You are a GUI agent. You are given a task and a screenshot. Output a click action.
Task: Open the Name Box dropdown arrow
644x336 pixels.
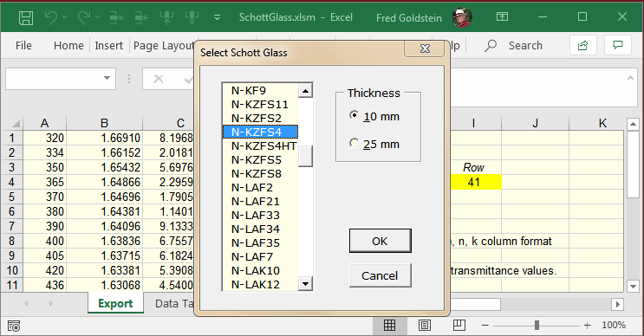[x=107, y=78]
